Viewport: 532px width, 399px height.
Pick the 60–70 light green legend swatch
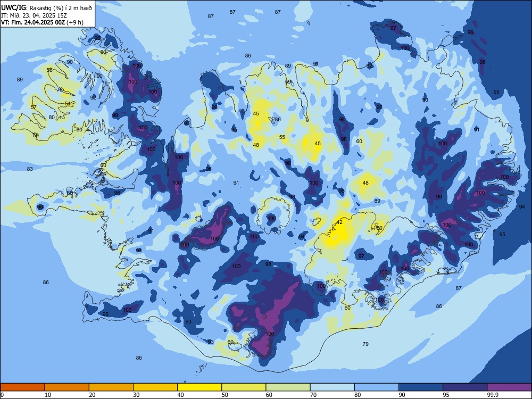pos(288,387)
